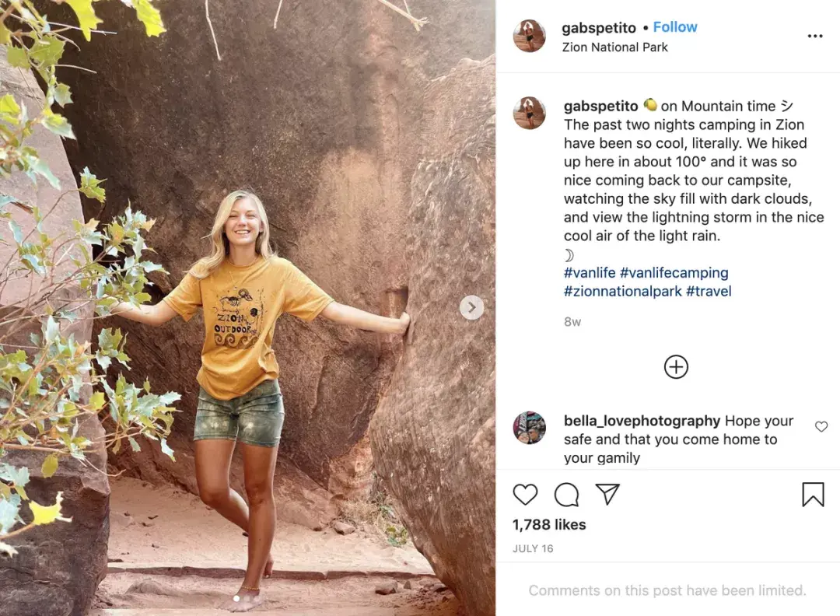View the Zion National Park location page
Viewport: 840px width, 616px height.
tap(614, 47)
